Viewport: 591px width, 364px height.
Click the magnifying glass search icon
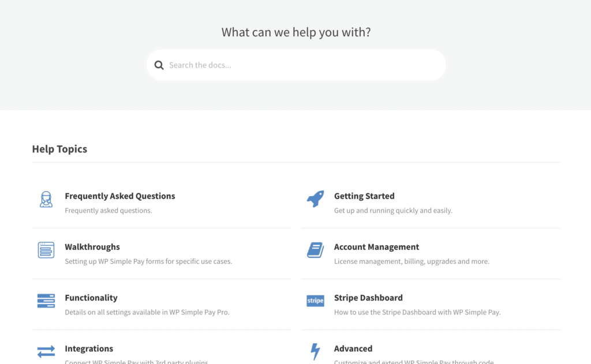tap(159, 65)
